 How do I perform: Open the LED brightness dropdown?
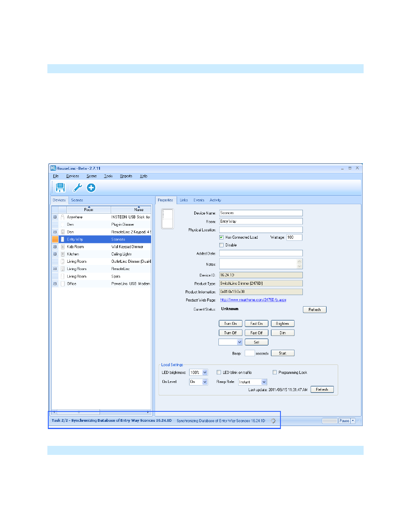pos(205,372)
